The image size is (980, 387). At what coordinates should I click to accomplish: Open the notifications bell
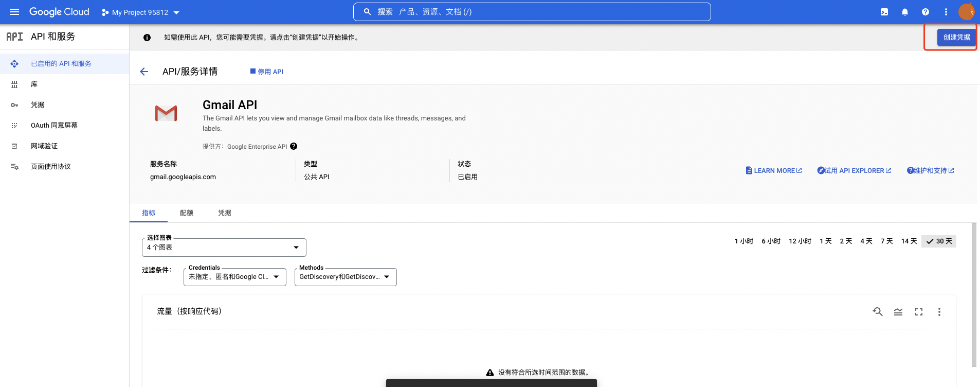tap(905, 12)
